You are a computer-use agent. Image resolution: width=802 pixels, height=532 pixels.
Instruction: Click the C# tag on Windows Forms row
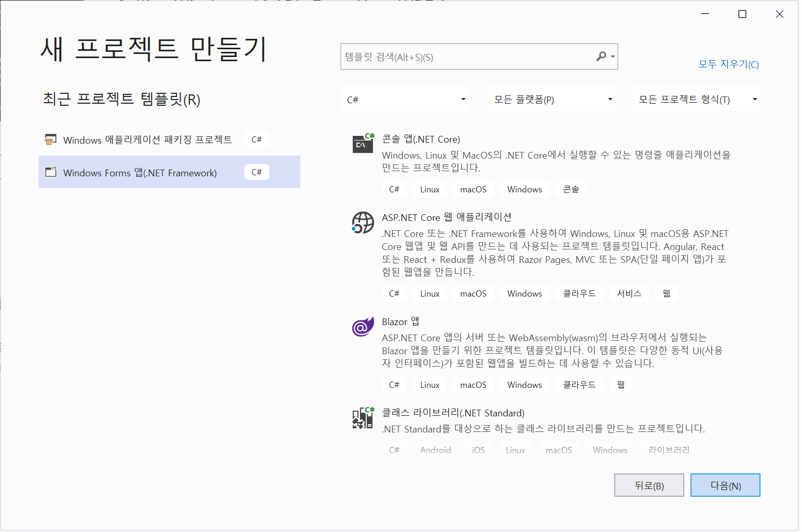[x=257, y=172]
